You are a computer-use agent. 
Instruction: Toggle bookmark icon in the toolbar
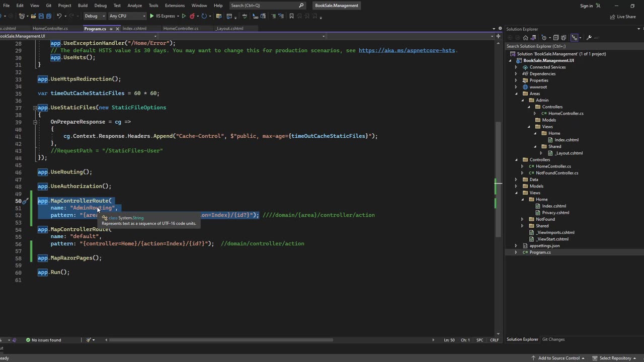pos(291,16)
